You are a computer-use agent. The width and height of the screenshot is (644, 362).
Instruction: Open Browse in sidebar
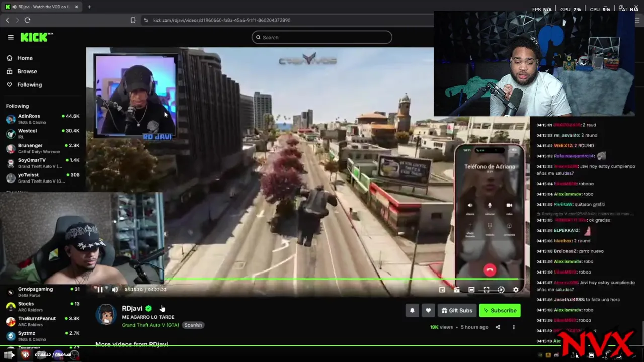(x=27, y=71)
